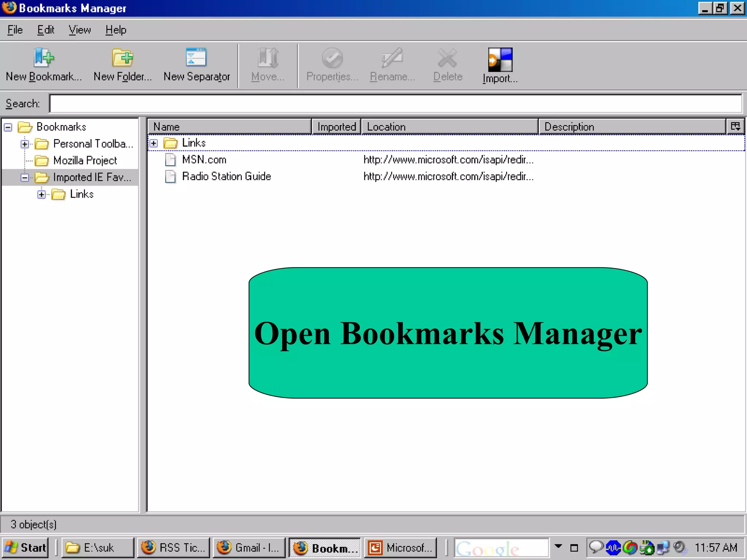Image resolution: width=747 pixels, height=560 pixels.
Task: Click the Links folder icon in sidebar tree
Action: (x=58, y=194)
